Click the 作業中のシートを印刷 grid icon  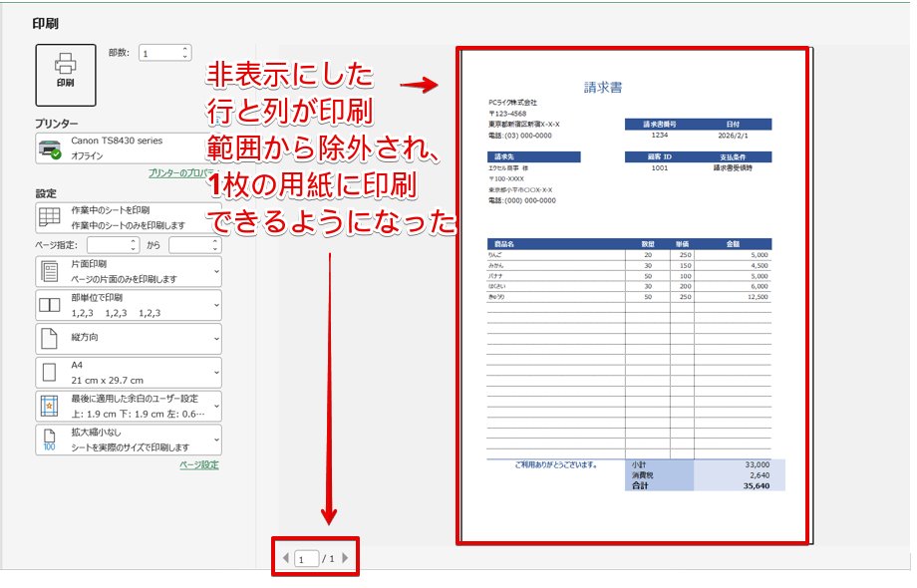pyautogui.click(x=49, y=217)
